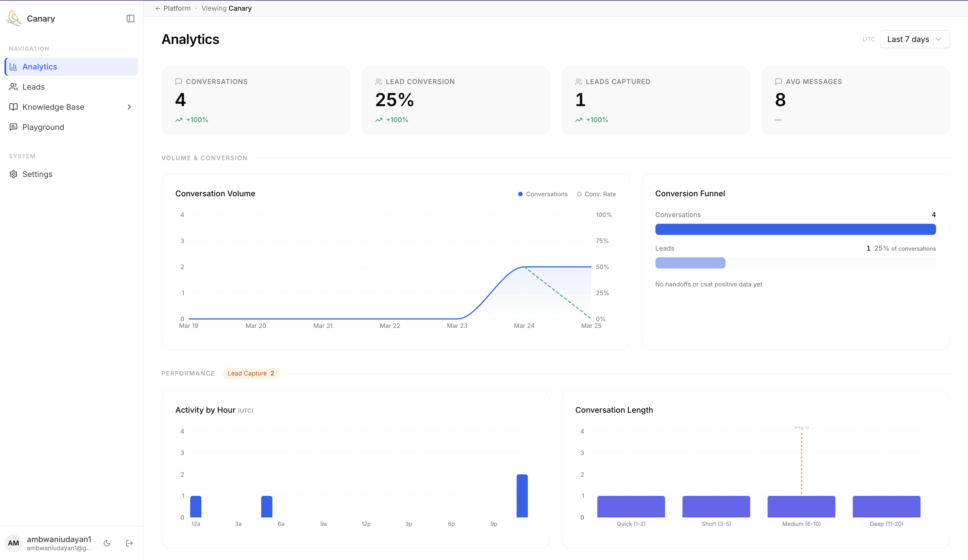Open the Playground page
The height and width of the screenshot is (560, 968).
(71, 127)
